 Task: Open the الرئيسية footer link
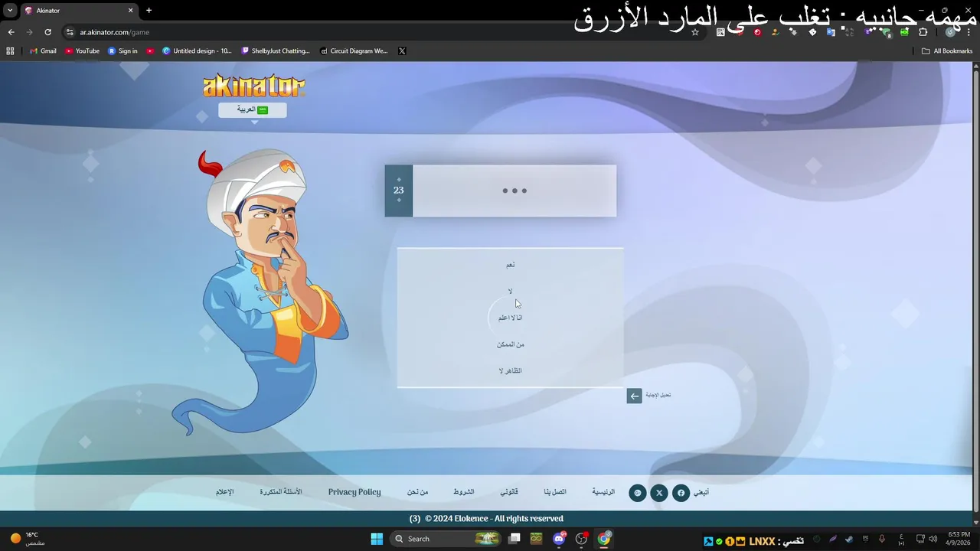click(603, 492)
